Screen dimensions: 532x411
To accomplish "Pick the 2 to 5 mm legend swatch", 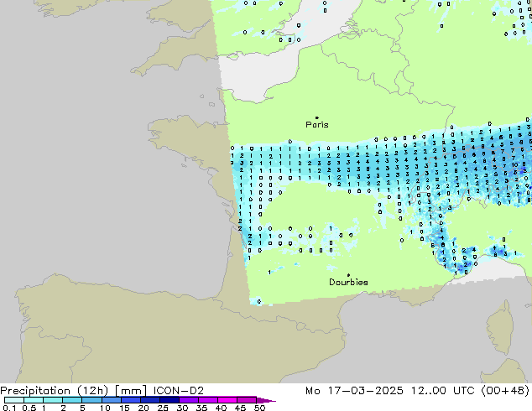I will pyautogui.click(x=73, y=401).
